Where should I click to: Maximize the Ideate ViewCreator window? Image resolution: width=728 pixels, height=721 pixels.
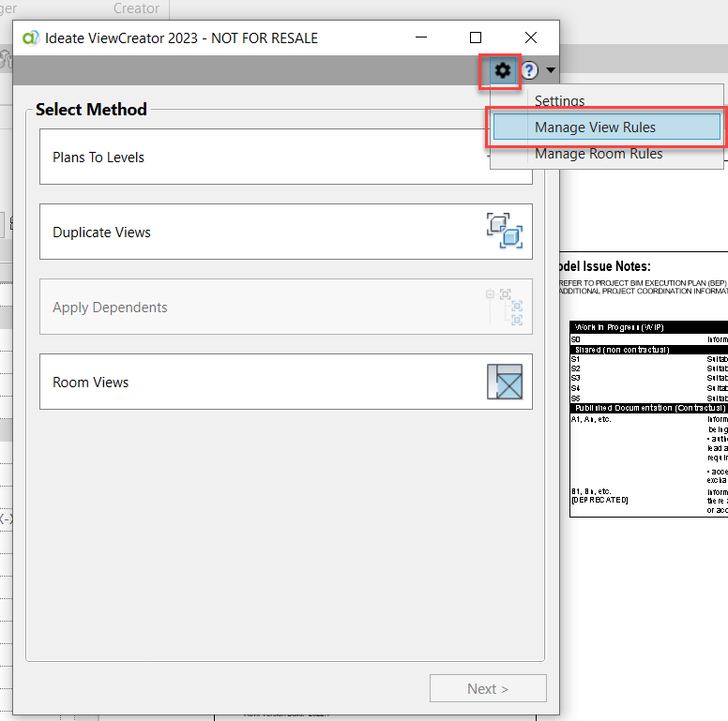click(x=476, y=38)
